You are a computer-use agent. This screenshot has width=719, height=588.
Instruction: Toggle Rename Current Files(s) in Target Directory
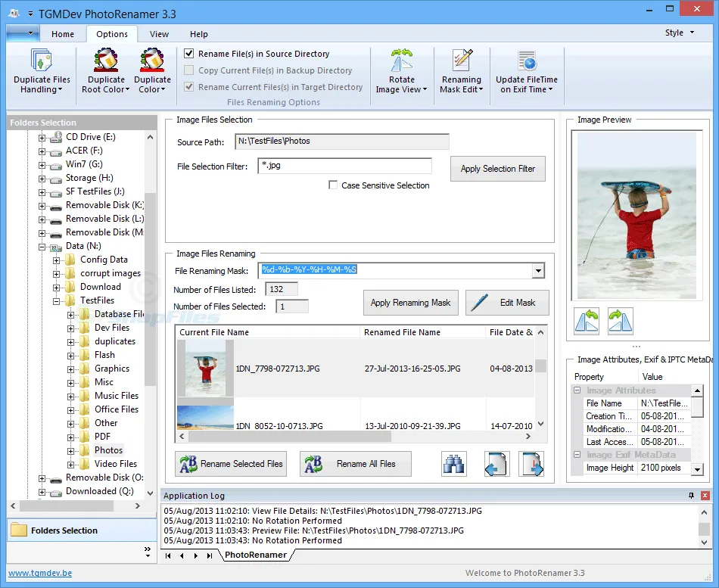[189, 87]
